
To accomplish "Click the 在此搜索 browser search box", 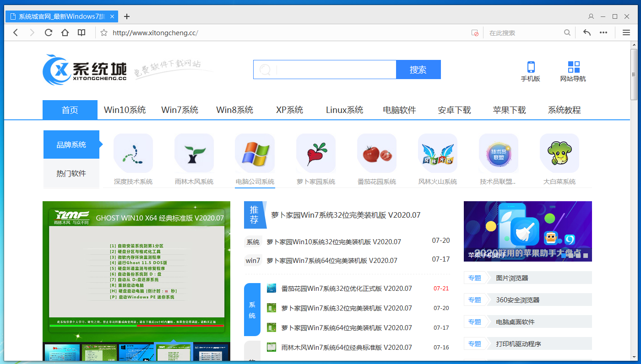I will point(524,33).
